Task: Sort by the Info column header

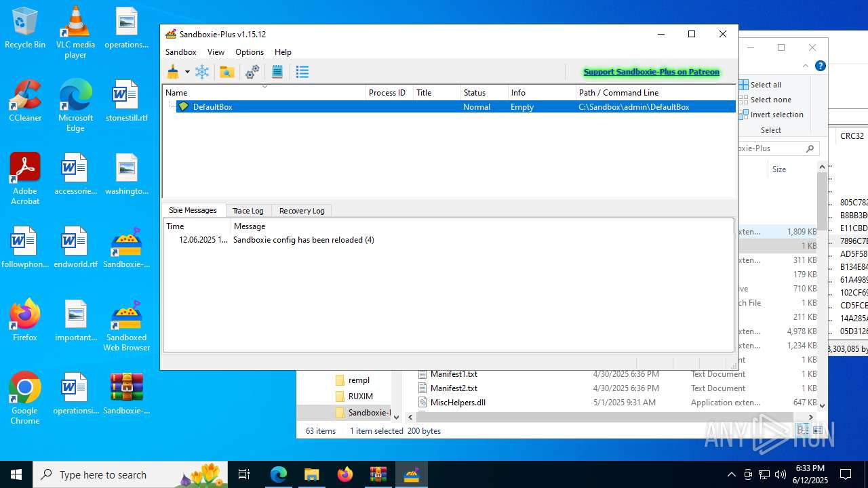Action: (x=542, y=93)
